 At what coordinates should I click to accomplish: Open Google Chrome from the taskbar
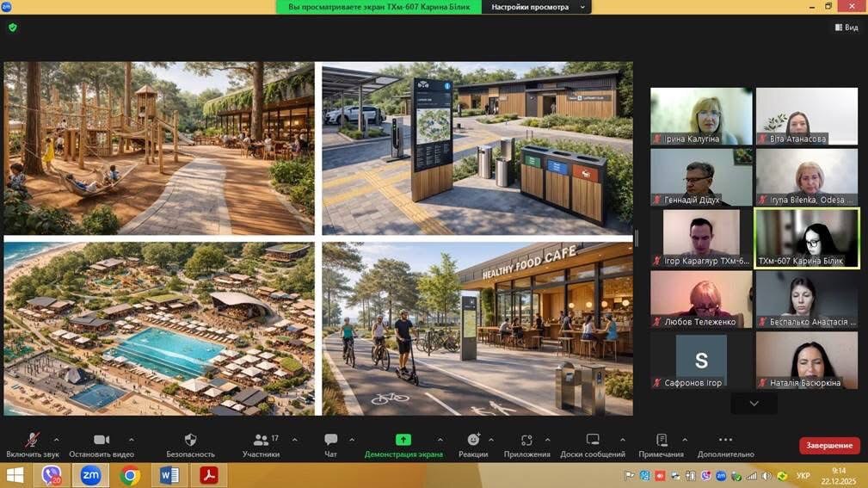(x=130, y=475)
